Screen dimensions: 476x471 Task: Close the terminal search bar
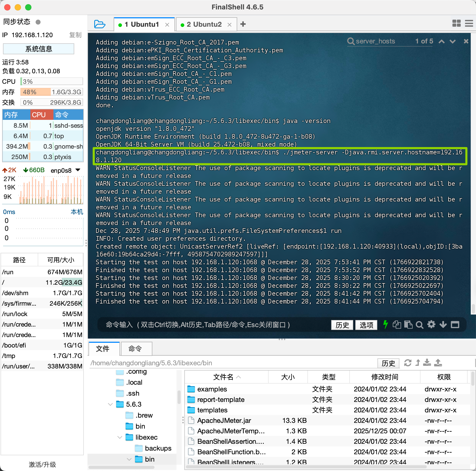point(466,41)
